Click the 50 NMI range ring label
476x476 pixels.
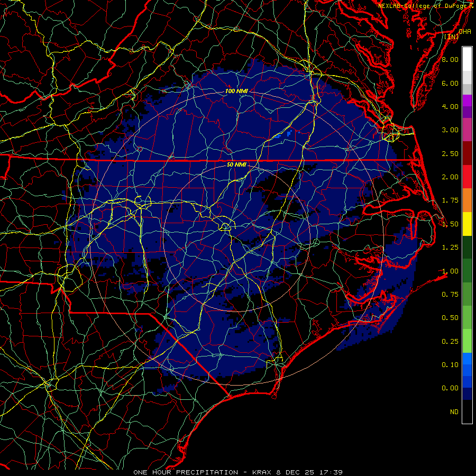[x=236, y=165]
